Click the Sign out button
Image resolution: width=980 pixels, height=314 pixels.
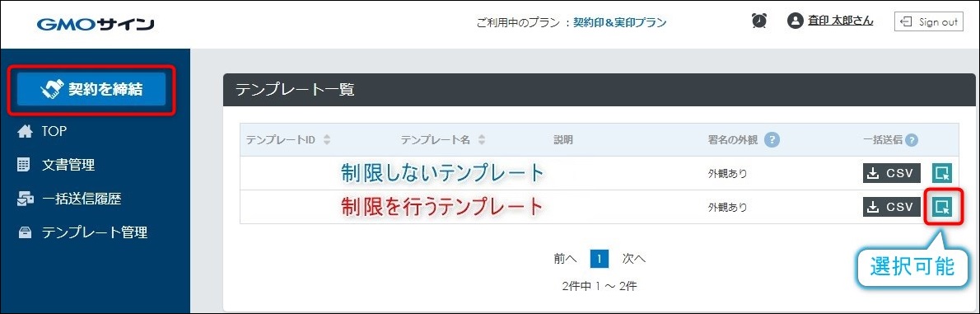[929, 21]
